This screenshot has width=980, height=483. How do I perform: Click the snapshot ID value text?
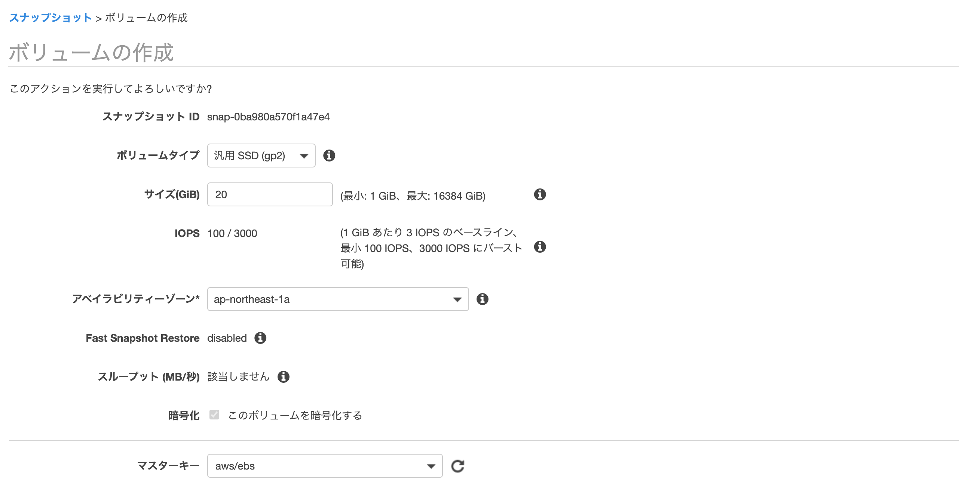(x=268, y=117)
